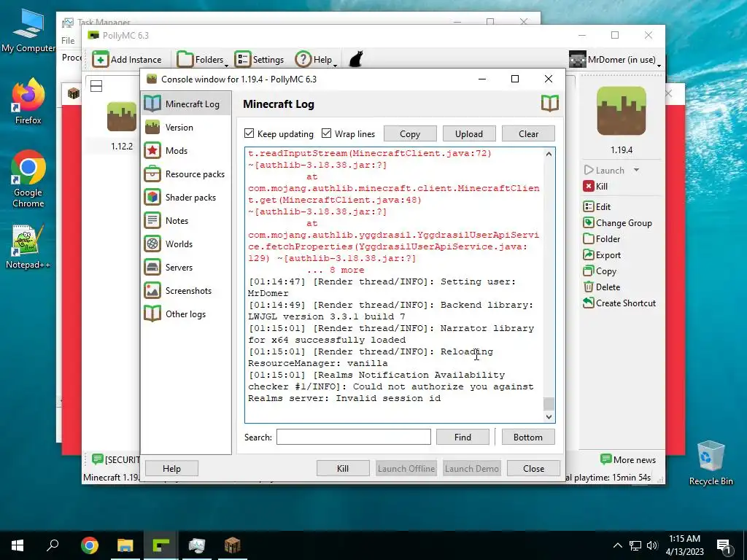
Task: Click Find button next to search
Action: 462,437
